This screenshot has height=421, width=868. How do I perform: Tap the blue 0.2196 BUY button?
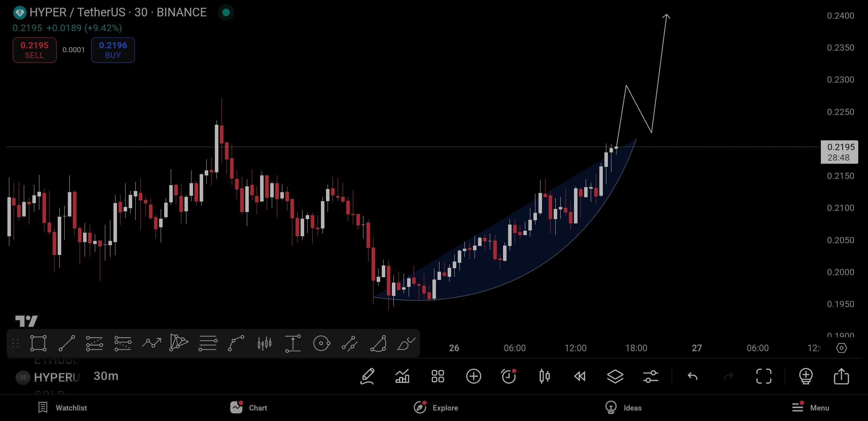coord(113,50)
